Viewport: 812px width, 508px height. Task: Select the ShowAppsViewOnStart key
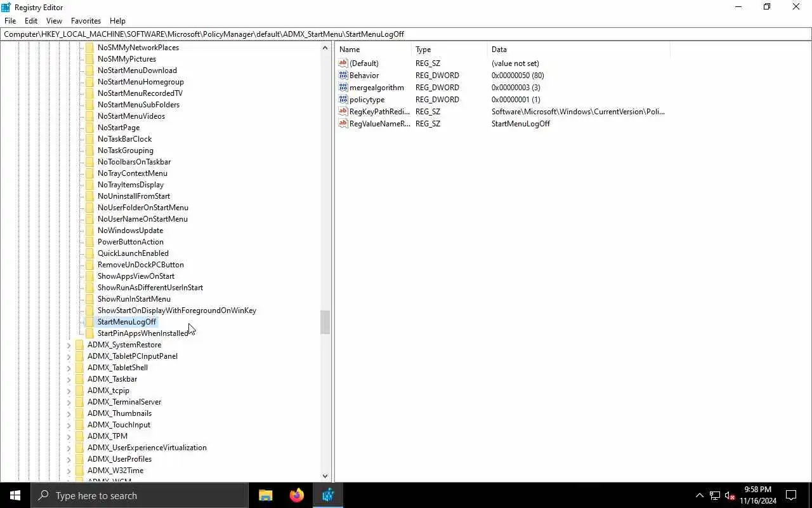(136, 276)
